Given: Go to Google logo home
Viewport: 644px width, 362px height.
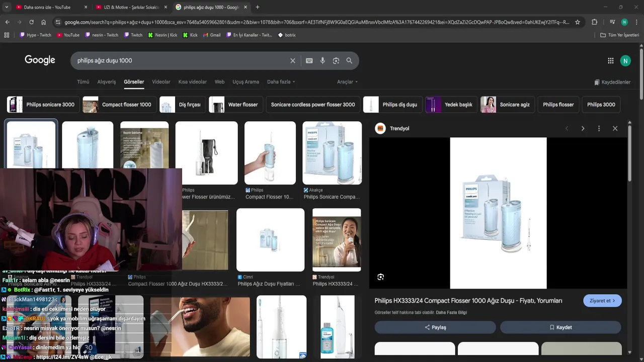Looking at the screenshot, I should [40, 60].
